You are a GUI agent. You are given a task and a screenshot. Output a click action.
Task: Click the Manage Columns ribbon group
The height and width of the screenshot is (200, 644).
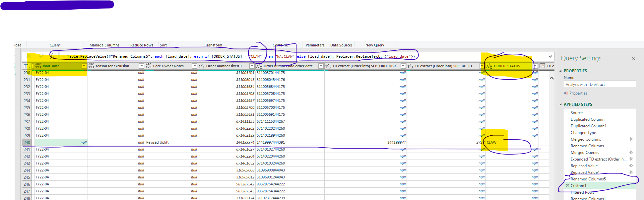pos(104,45)
